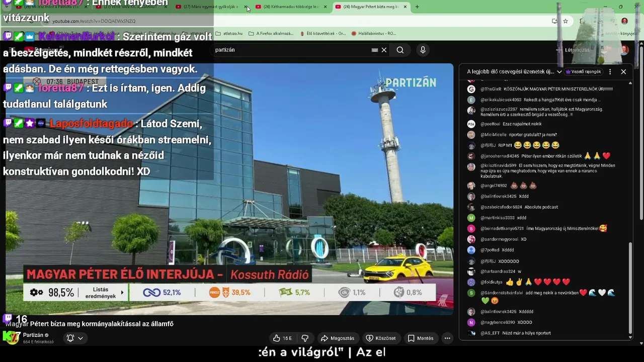
Task: Click username @MiciMicelle in chat
Action: (494, 135)
